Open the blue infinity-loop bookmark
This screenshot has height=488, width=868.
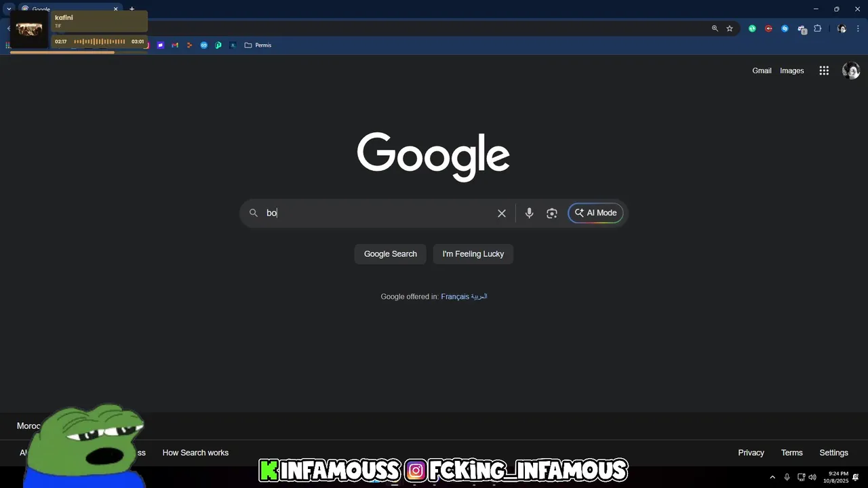point(203,45)
